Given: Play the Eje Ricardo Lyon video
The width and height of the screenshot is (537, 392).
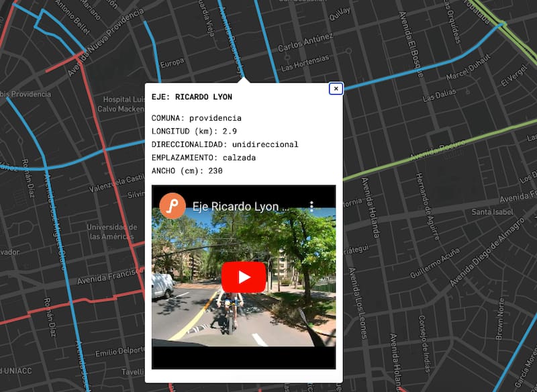Looking at the screenshot, I should [244, 277].
